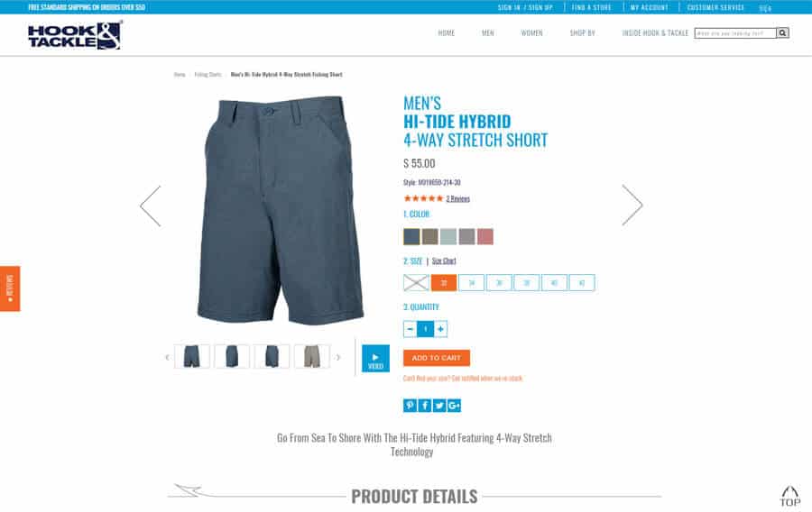Image resolution: width=812 pixels, height=512 pixels.
Task: Pick the pink color swatch
Action: [x=485, y=237]
